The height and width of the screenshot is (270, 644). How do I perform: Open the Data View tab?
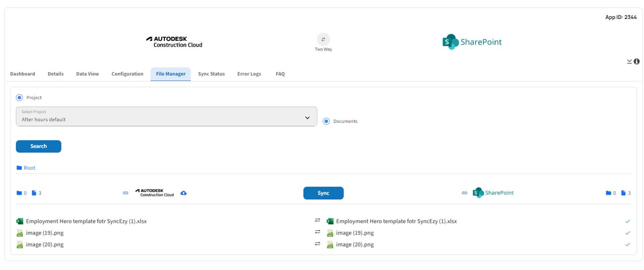tap(87, 74)
